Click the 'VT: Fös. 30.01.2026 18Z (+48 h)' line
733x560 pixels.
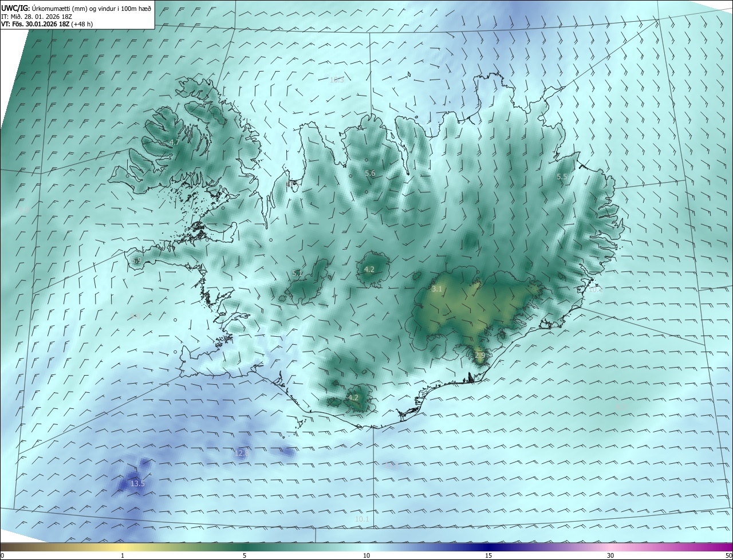[48, 24]
